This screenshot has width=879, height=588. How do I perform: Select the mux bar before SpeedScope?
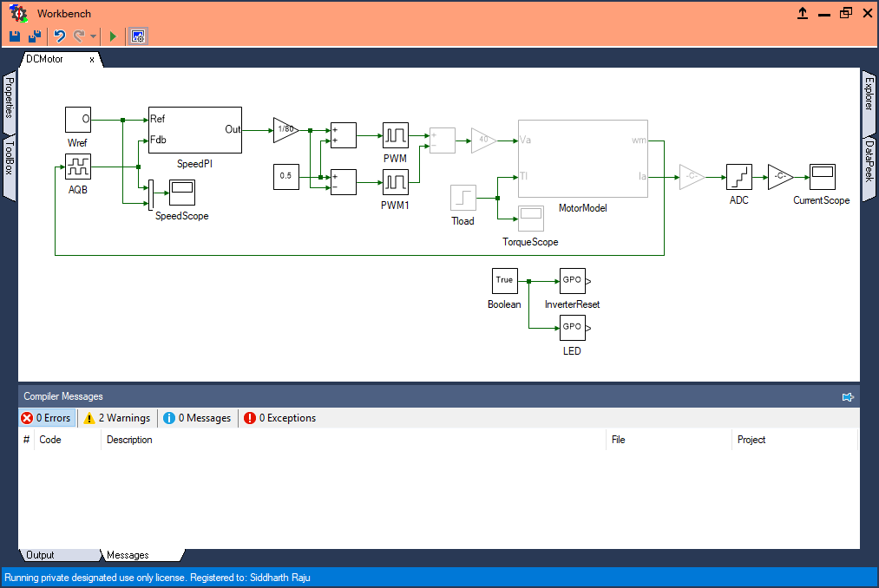tap(151, 195)
